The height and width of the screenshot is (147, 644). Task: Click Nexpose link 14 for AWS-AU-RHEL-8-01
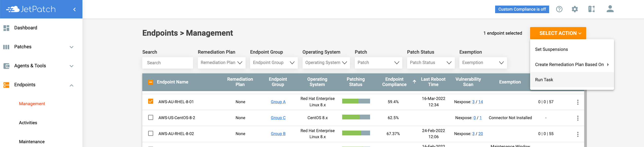(480, 102)
